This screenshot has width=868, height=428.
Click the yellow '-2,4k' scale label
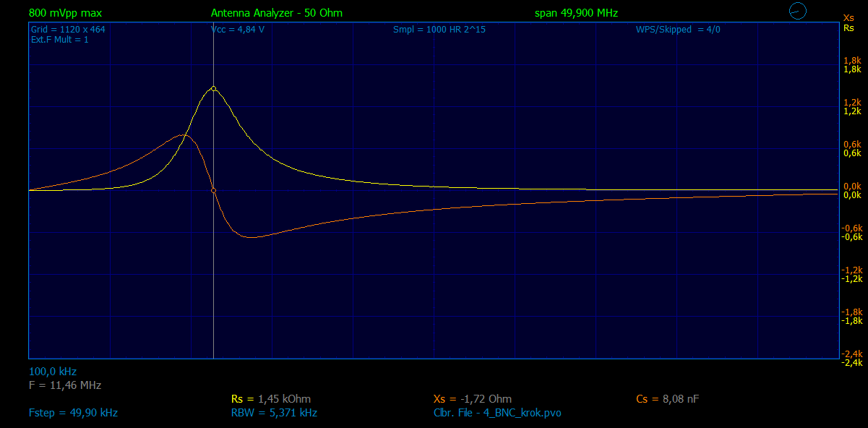point(851,362)
